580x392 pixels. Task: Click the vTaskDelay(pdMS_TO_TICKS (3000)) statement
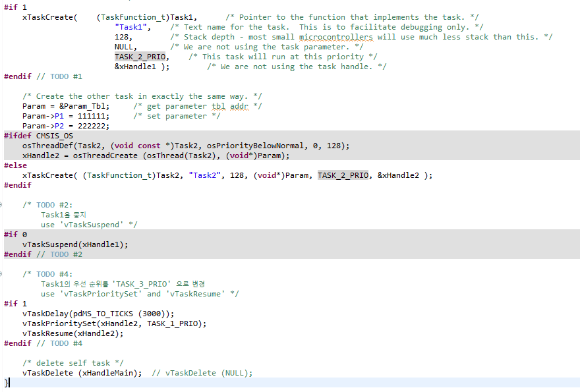98,314
